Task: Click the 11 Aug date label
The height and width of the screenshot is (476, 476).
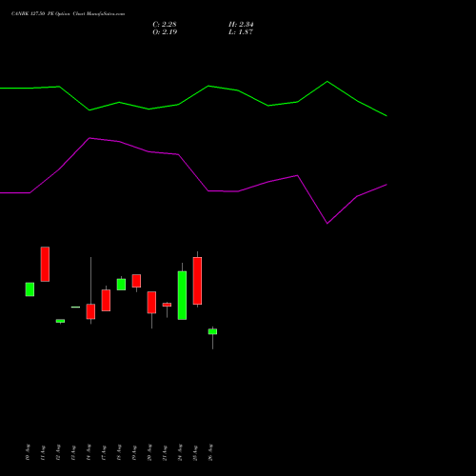Action: 43,452
